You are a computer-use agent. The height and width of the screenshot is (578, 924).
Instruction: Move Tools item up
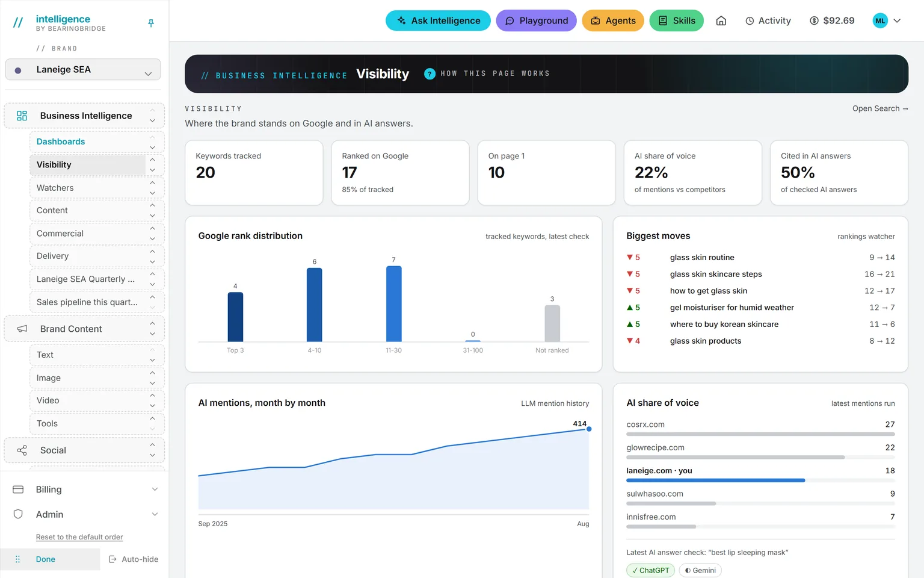(x=152, y=418)
